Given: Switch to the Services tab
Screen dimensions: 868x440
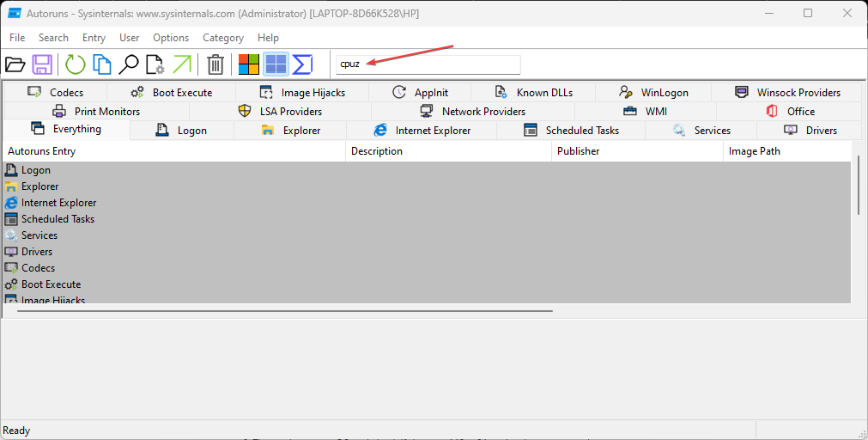Looking at the screenshot, I should pyautogui.click(x=701, y=131).
